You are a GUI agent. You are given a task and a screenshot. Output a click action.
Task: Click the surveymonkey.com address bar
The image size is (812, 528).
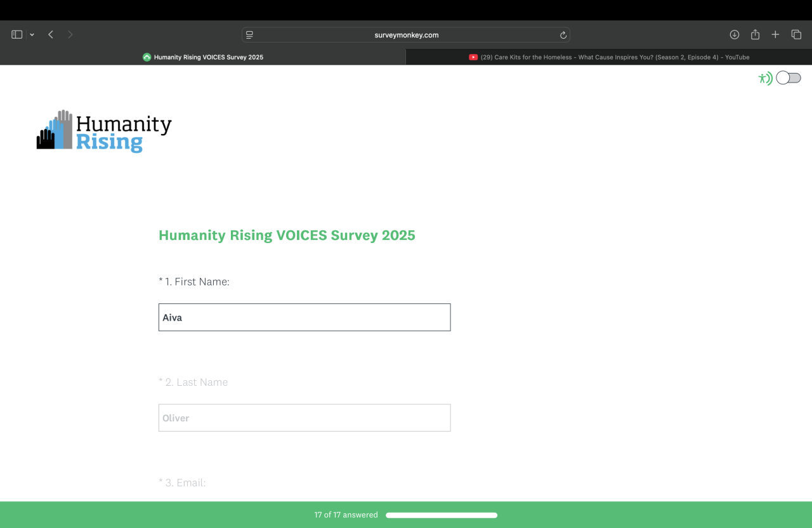click(406, 35)
